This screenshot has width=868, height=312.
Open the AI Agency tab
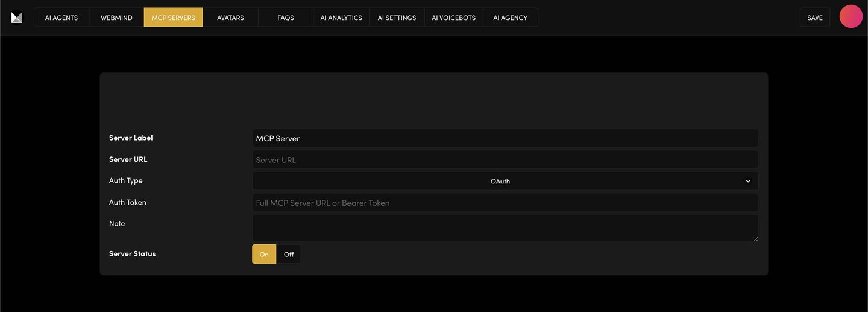(x=511, y=18)
